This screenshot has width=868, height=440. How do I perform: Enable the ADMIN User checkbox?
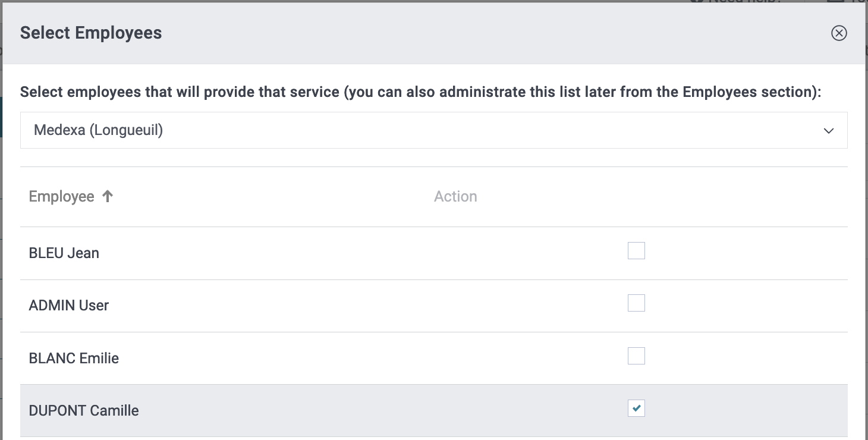(x=636, y=303)
